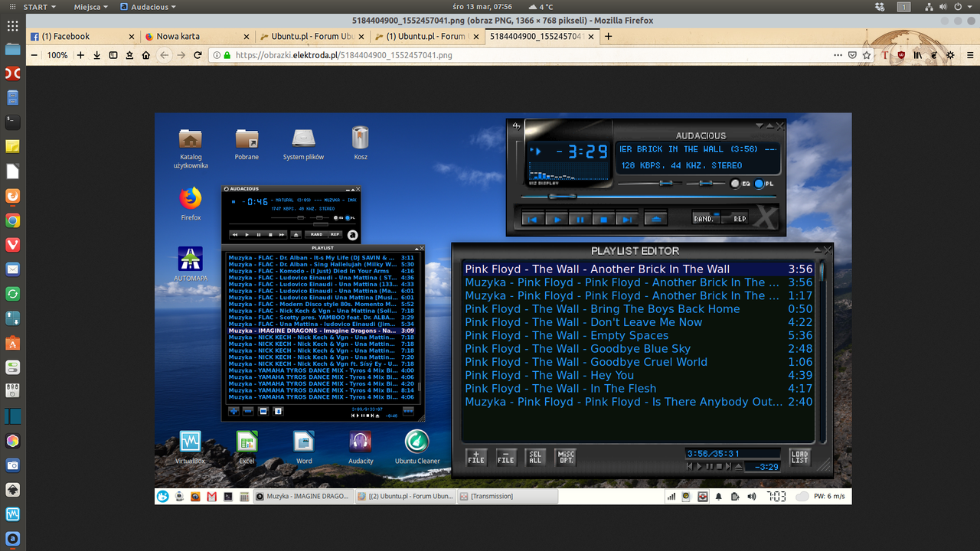The height and width of the screenshot is (551, 980).
Task: Open Ubuntu Software from the dock
Action: point(12,343)
